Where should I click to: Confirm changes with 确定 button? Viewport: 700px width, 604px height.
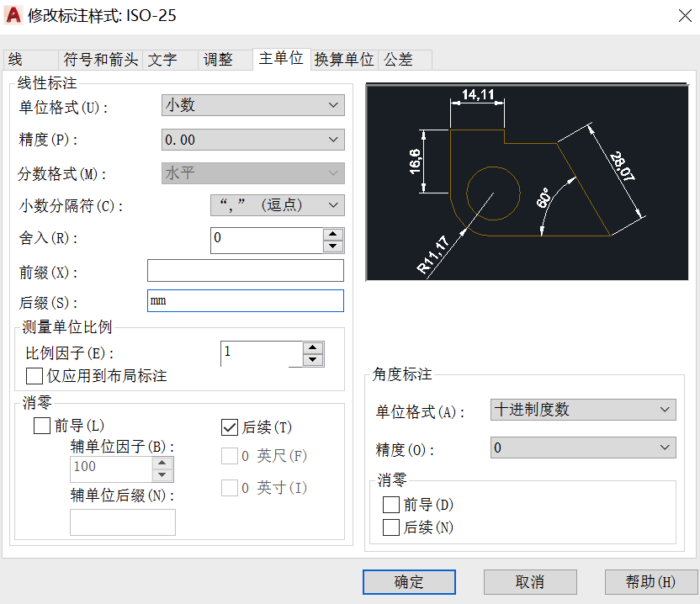coord(409,582)
